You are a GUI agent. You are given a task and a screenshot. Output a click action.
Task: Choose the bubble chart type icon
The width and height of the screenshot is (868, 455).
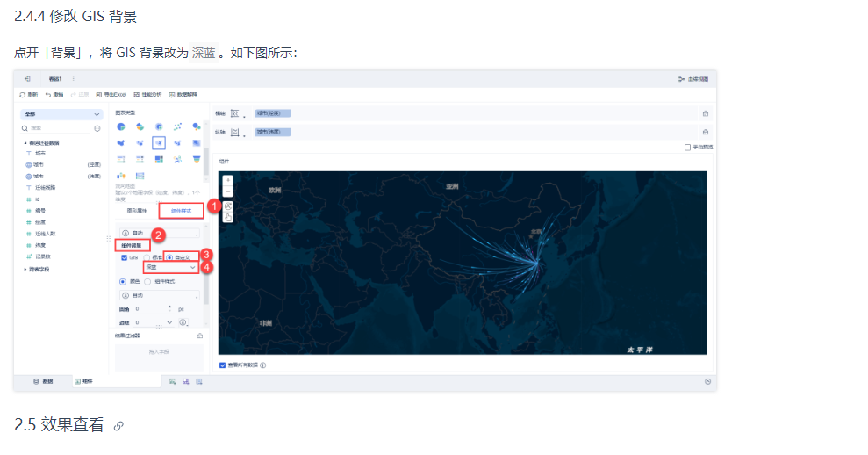[x=196, y=126]
